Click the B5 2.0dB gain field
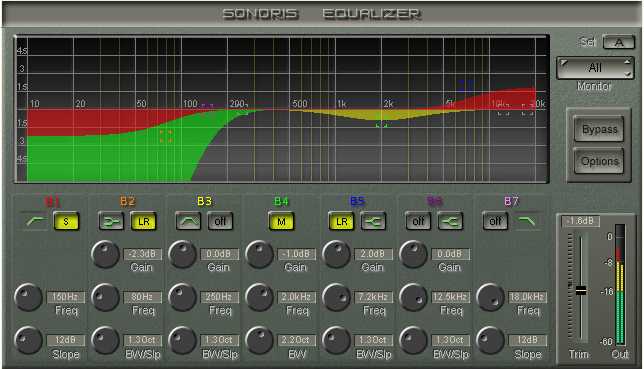 click(x=373, y=254)
